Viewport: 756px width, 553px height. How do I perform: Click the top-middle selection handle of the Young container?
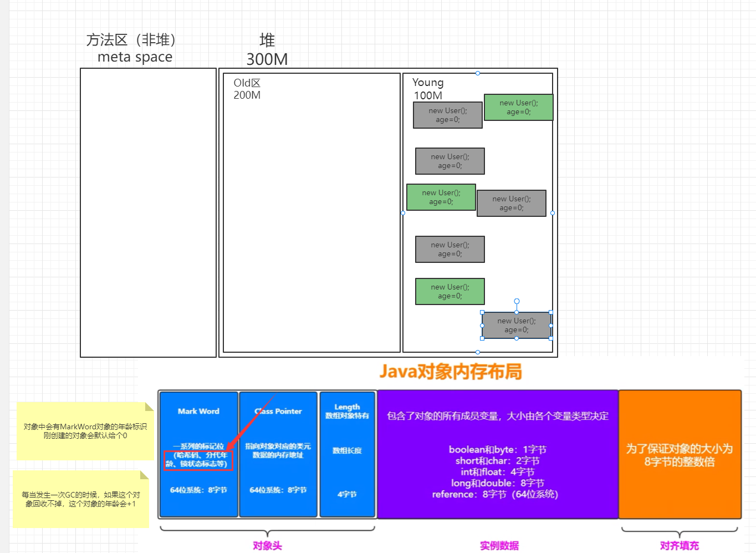pos(478,73)
